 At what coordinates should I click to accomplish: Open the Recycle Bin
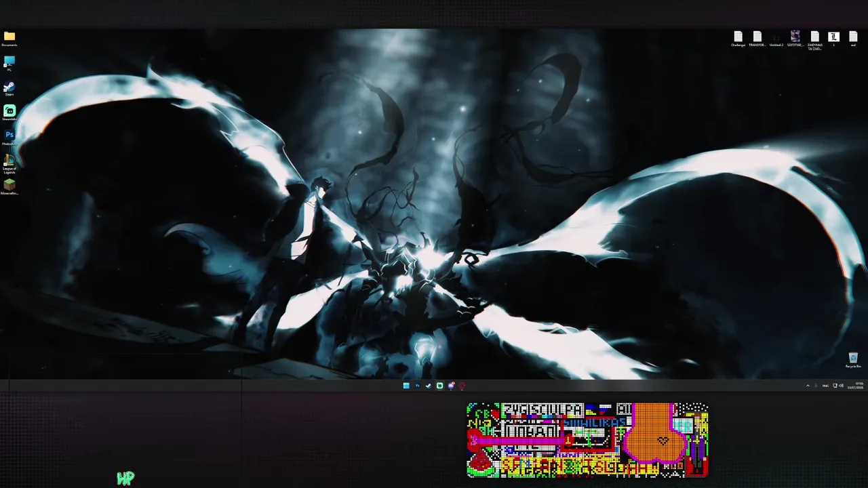[x=853, y=360]
